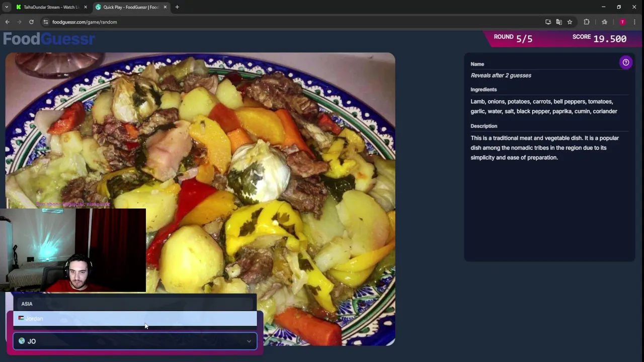Viewport: 644px width, 362px height.
Task: Open the purple help question mark icon
Action: point(625,62)
